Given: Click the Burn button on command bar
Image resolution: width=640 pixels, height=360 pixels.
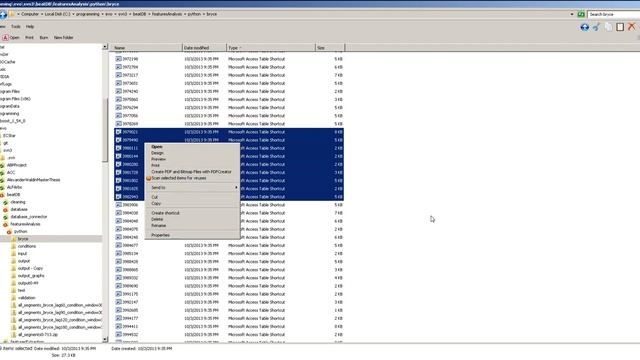Looking at the screenshot, I should (44, 38).
